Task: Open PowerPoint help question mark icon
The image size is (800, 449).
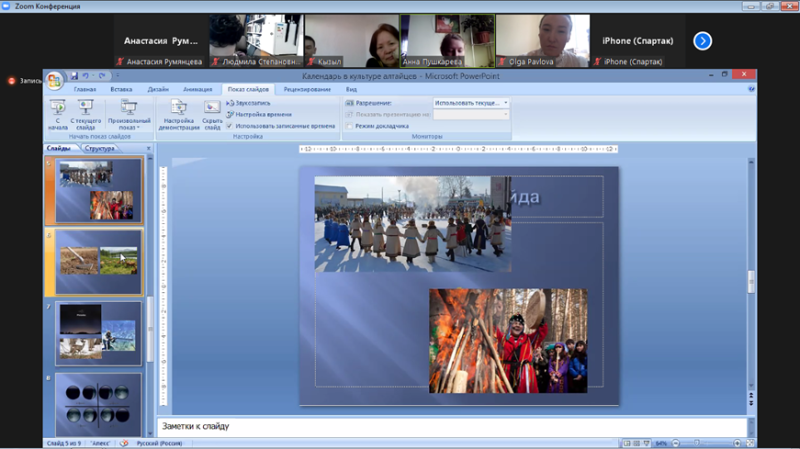Action: tap(751, 89)
